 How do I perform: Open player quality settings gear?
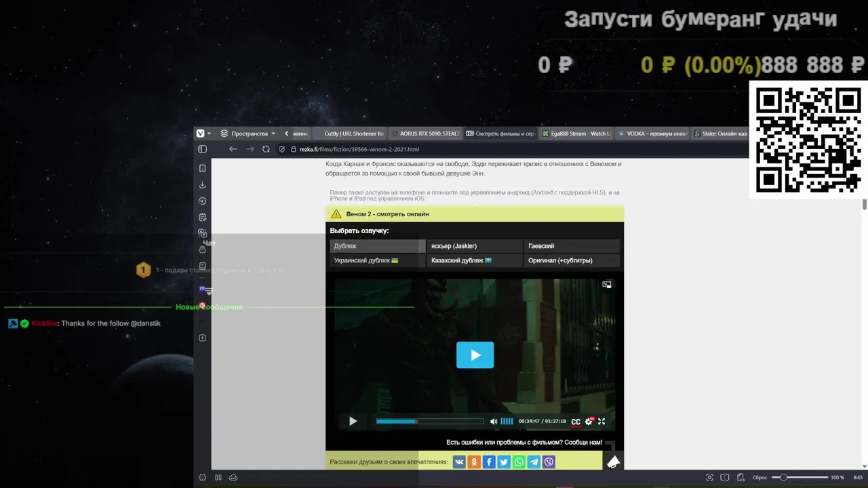(x=589, y=422)
